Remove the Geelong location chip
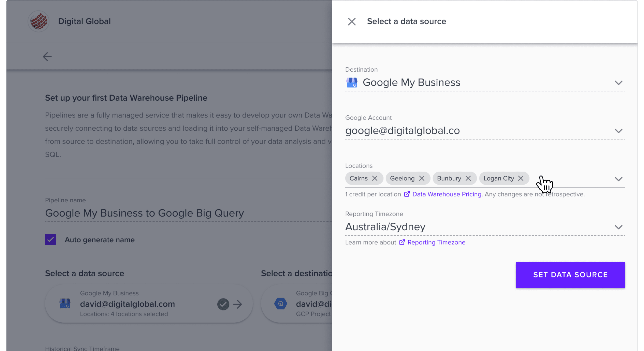 422,178
